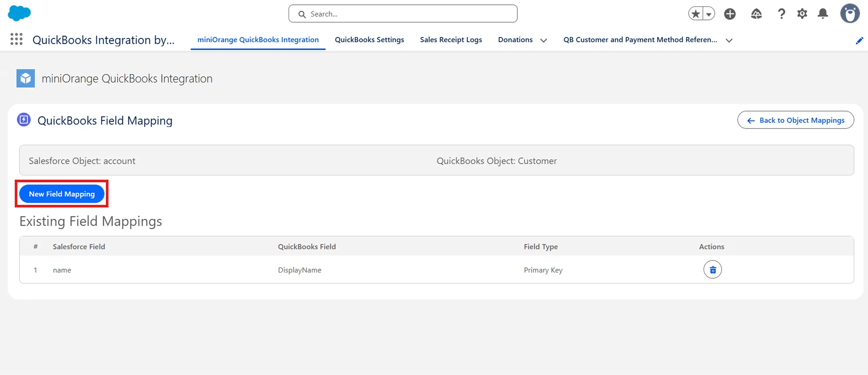Click the 'Existing Field Mappings' heading
Viewport: 868px width, 375px height.
91,221
